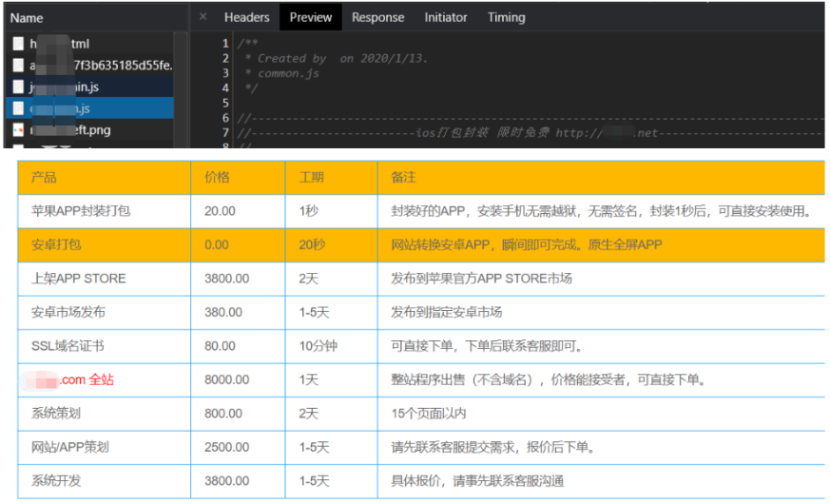Click line number 6 in code preview

pyautogui.click(x=225, y=118)
